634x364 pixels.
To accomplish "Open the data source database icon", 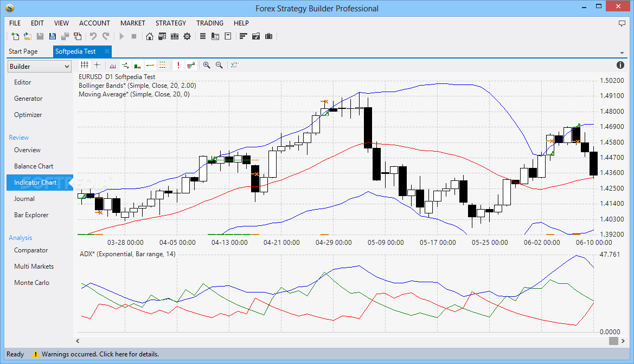I will coord(162,36).
